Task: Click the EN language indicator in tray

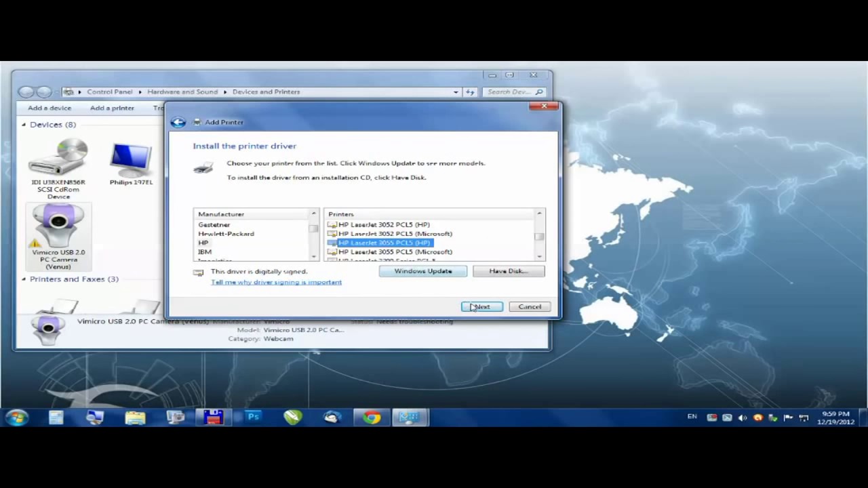Action: [692, 417]
